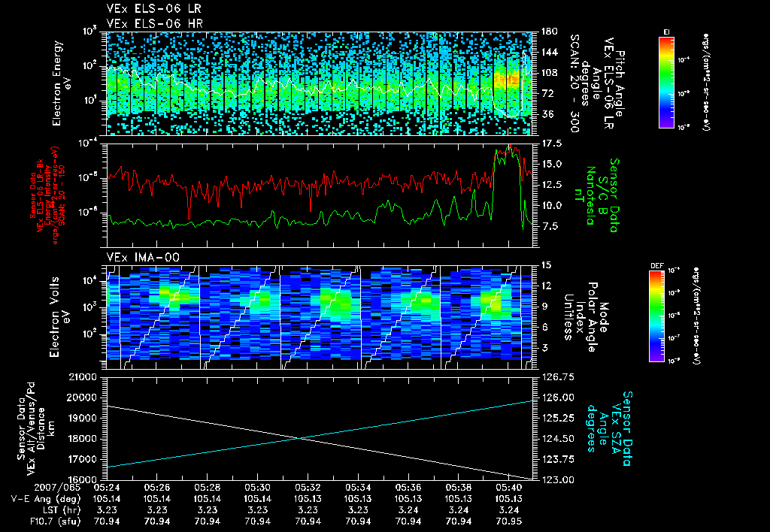
Task: Select the VEx ELS-06 LR title
Action: (153, 9)
